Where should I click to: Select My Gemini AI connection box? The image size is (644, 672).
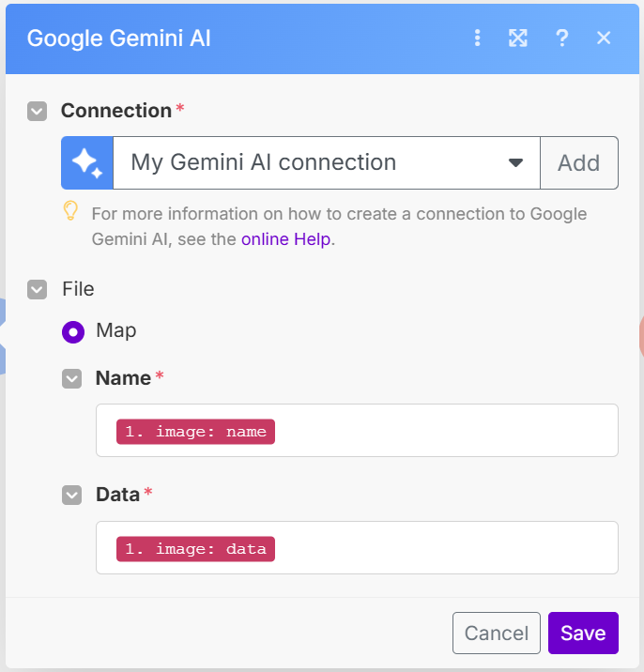[x=310, y=163]
